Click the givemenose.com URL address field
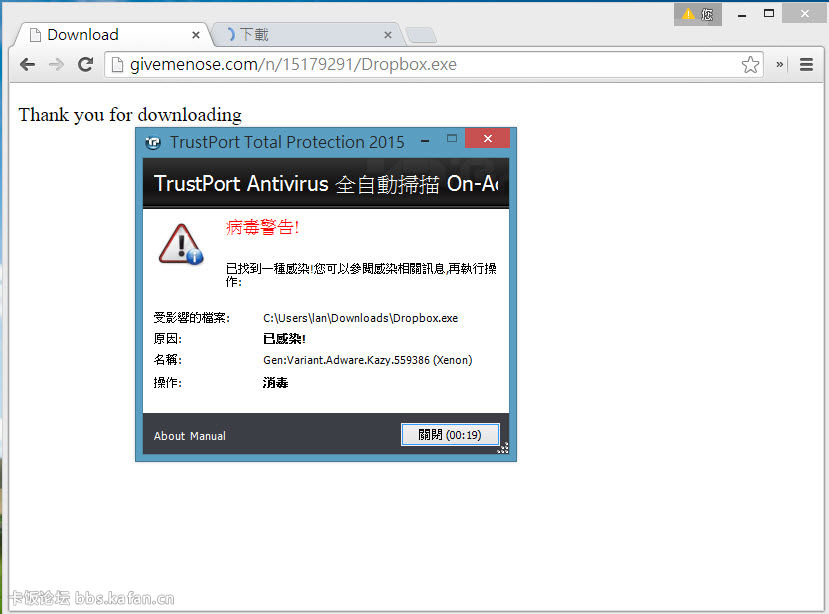Image resolution: width=829 pixels, height=614 pixels. [x=434, y=65]
